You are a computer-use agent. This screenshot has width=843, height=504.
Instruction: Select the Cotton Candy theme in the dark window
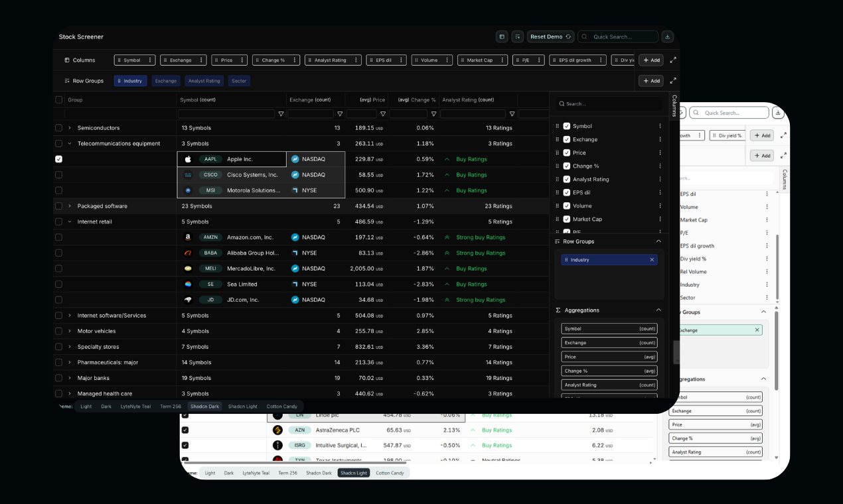(x=282, y=407)
